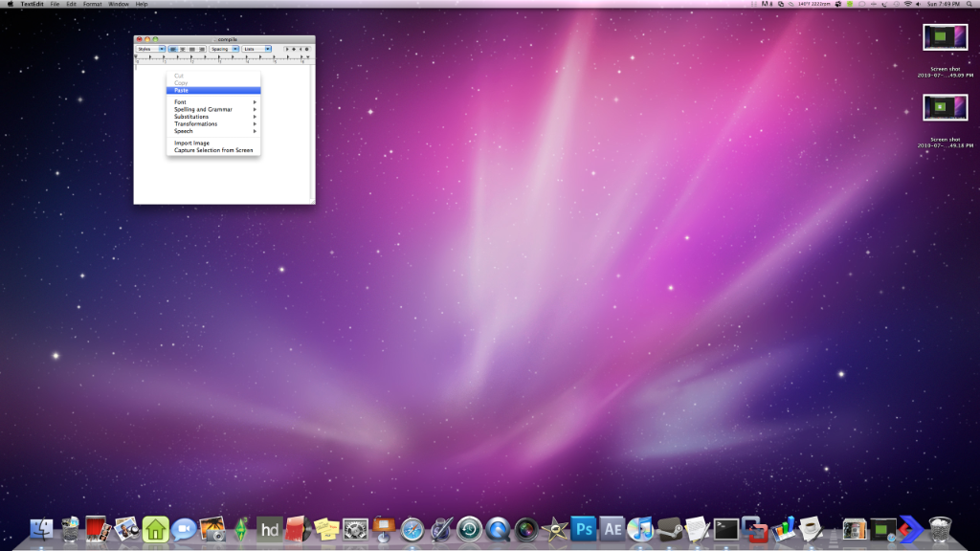Viewport: 980px width, 551px height.
Task: Open Photoshop from the Dock
Action: pos(583,528)
